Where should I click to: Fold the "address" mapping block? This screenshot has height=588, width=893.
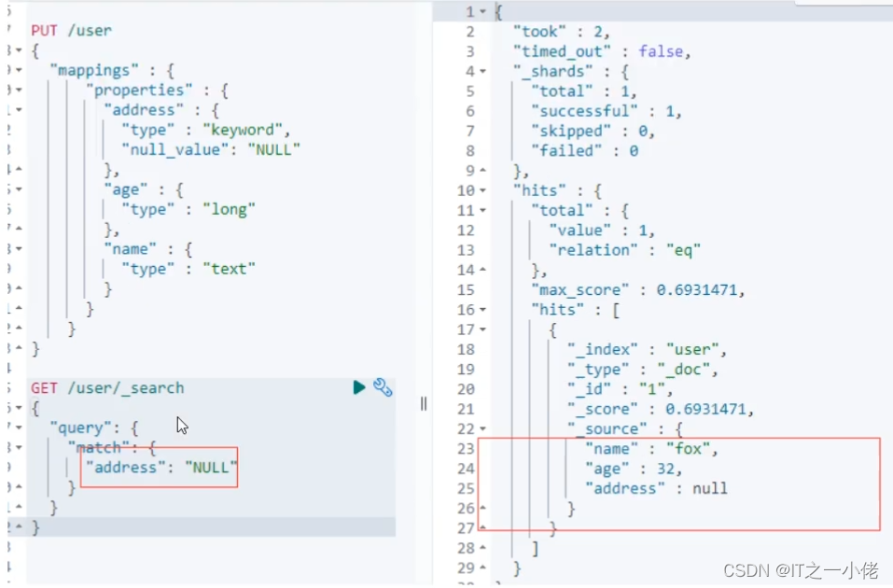coord(19,110)
